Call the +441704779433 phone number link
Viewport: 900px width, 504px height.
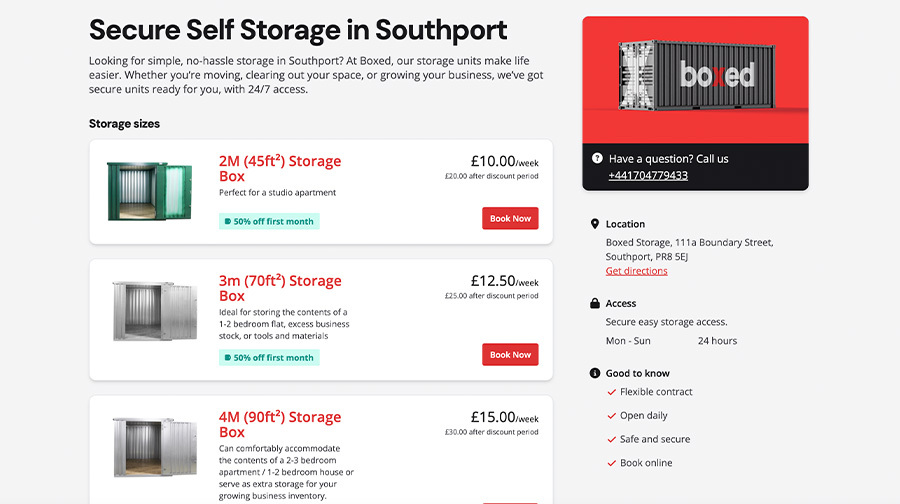point(648,175)
